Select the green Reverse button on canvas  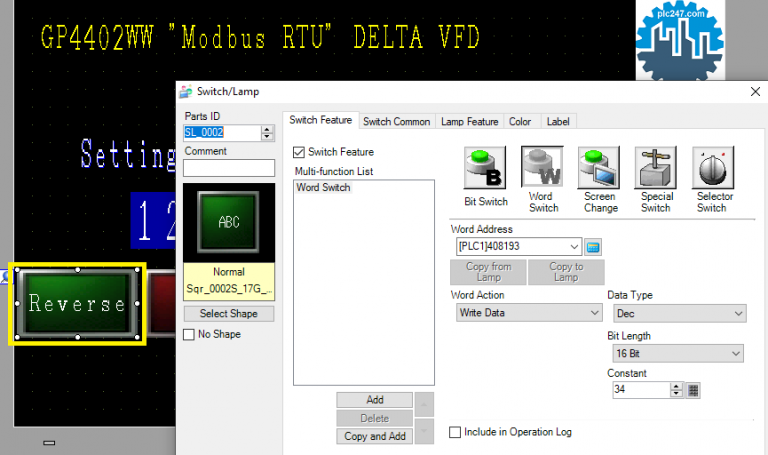pos(77,304)
